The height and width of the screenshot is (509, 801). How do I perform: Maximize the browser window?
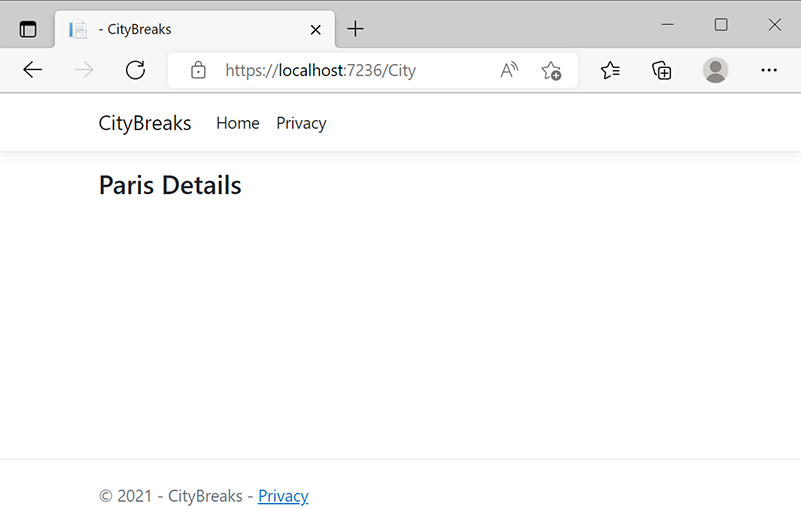click(x=721, y=25)
